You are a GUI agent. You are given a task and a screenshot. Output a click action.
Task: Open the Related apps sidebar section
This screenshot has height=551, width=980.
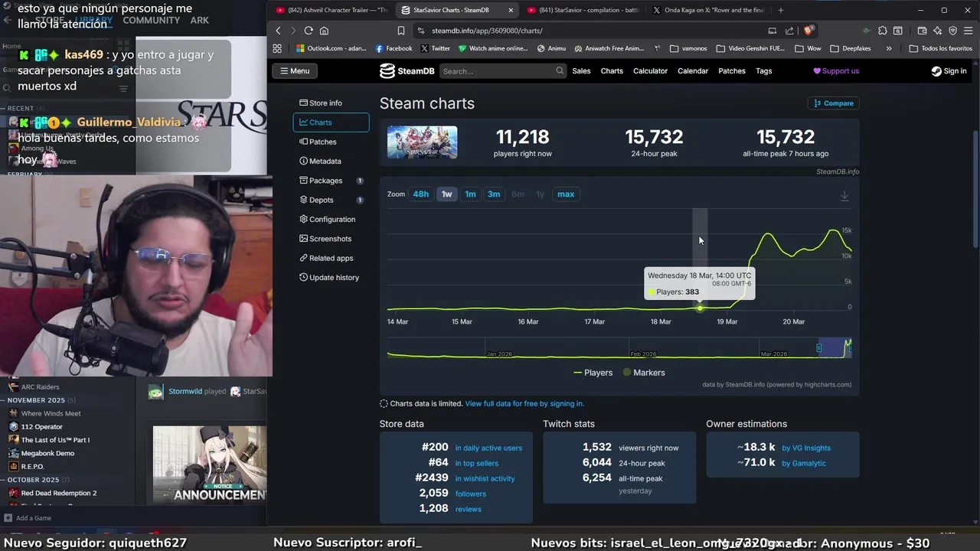pyautogui.click(x=331, y=258)
